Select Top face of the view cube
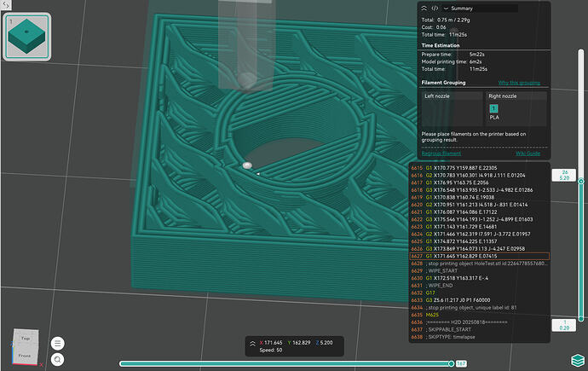The image size is (588, 371). [25, 339]
